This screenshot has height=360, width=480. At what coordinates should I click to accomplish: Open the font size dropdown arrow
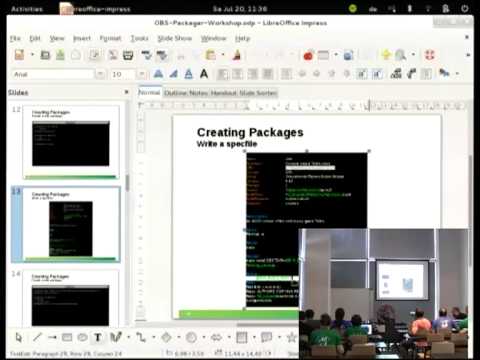pos(142,74)
